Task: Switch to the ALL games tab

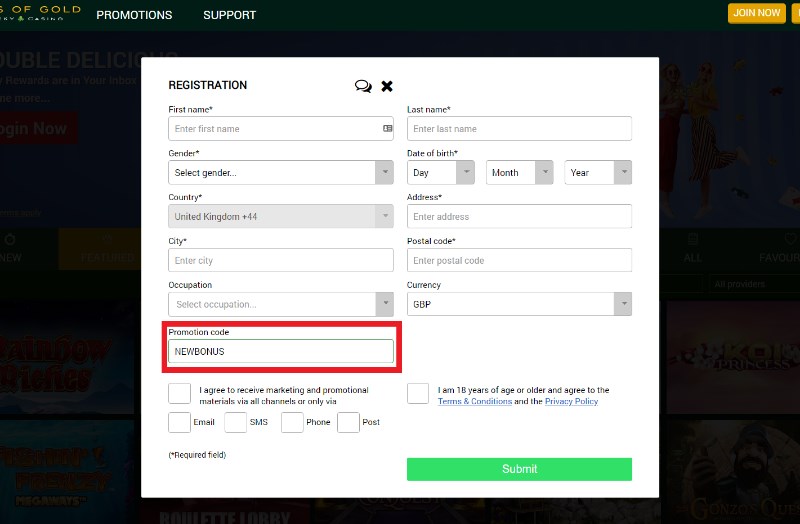Action: [x=692, y=249]
